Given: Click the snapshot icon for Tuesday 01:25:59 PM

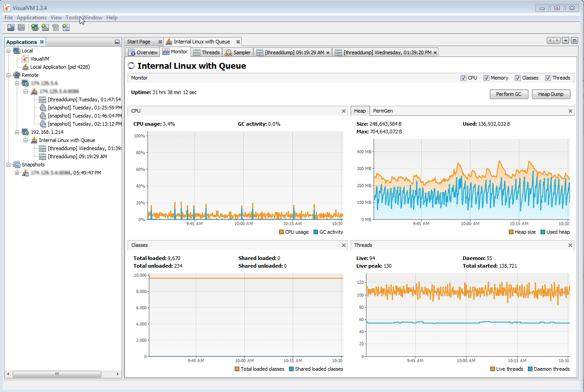Looking at the screenshot, I should (43, 108).
